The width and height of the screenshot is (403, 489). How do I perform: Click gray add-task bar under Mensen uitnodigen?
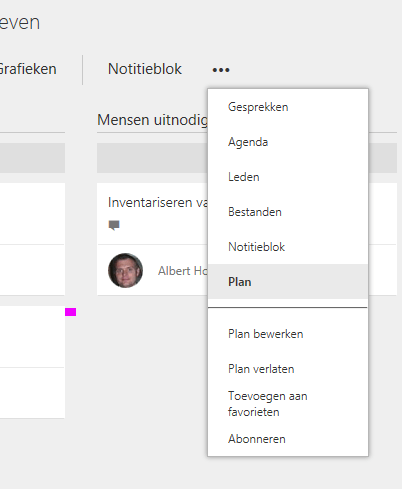click(x=152, y=158)
